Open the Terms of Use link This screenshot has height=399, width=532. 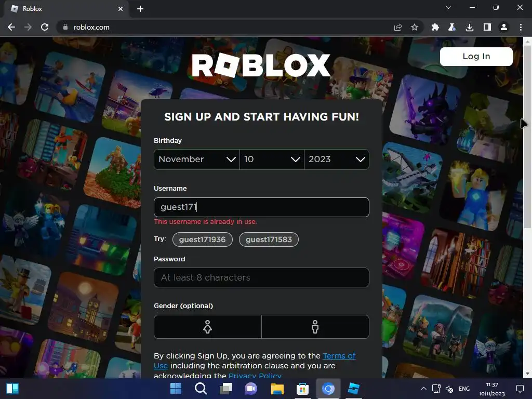(x=339, y=355)
